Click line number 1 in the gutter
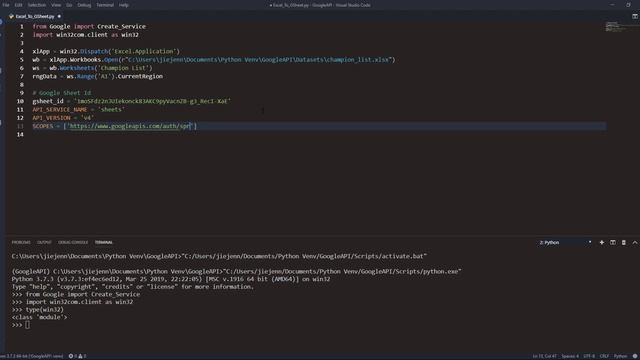The height and width of the screenshot is (360, 640). [x=22, y=27]
